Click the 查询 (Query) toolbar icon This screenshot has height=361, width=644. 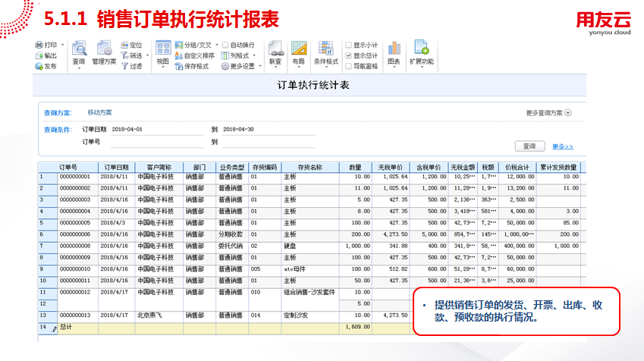tap(79, 50)
